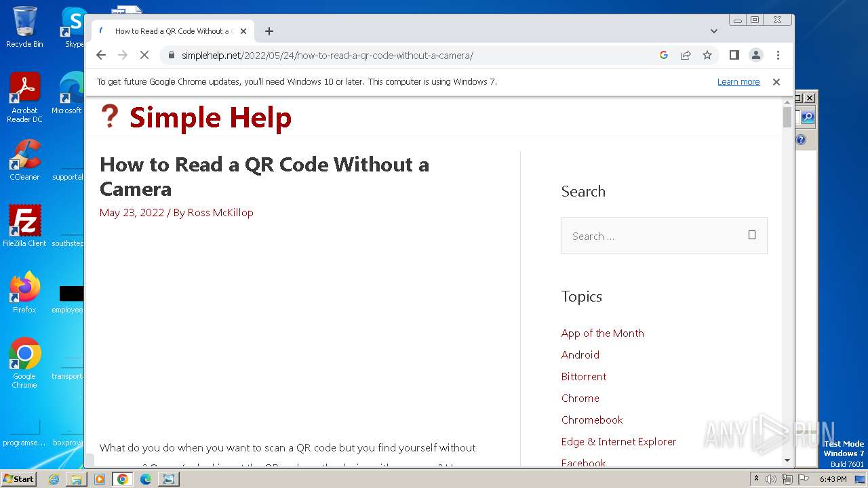868x488 pixels.
Task: Open the Acrobat Reader DC desktop icon
Action: [x=24, y=97]
